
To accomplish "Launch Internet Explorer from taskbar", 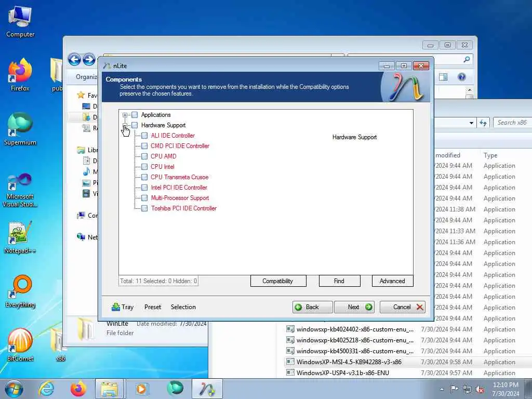I will pos(46,389).
